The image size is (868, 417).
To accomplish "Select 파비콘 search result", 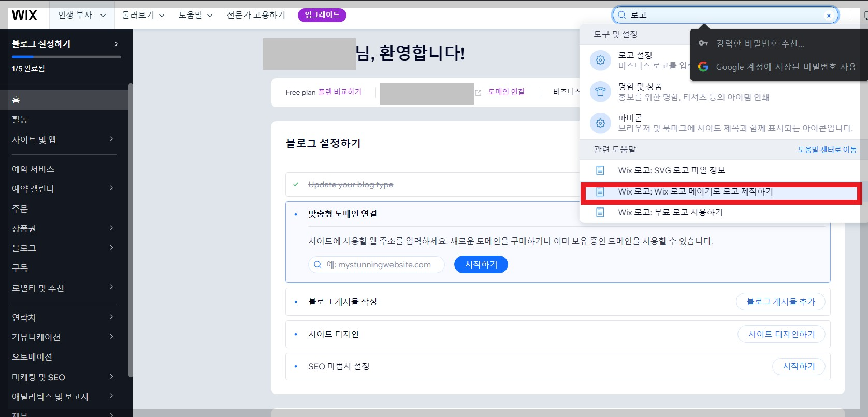I will click(x=722, y=123).
